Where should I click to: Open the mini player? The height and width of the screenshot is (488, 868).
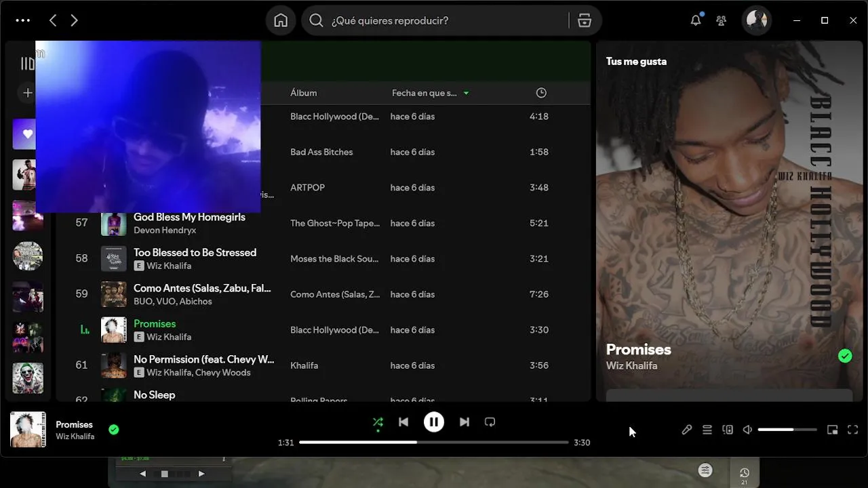click(x=833, y=430)
